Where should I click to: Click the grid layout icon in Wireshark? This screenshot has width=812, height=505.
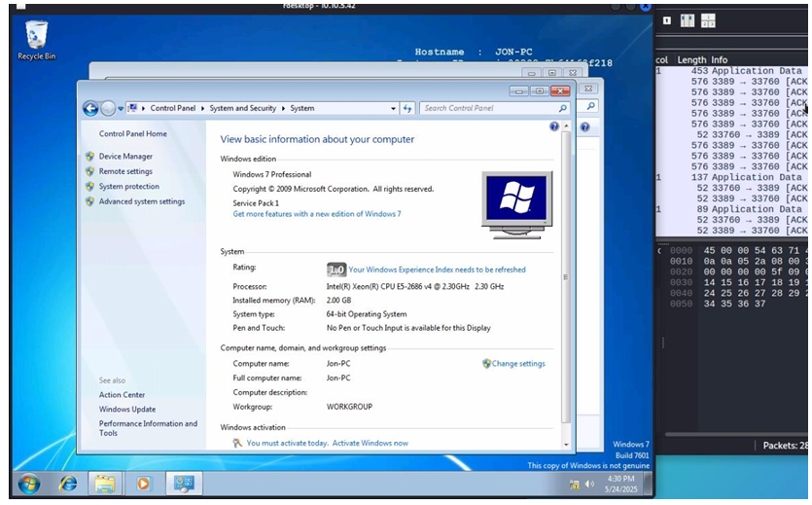(708, 20)
